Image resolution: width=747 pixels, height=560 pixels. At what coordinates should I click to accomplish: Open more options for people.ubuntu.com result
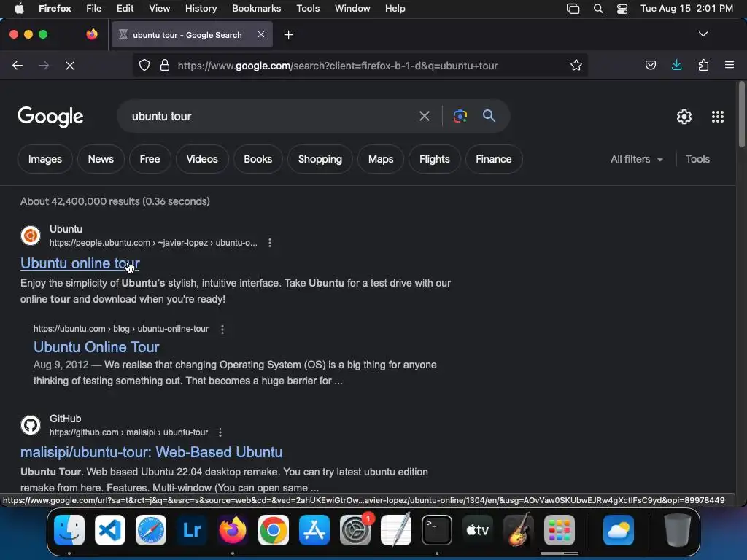(x=270, y=243)
